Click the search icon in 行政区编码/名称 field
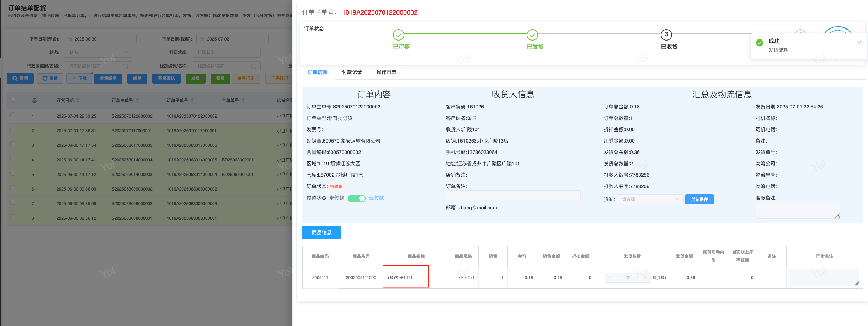 [x=125, y=66]
